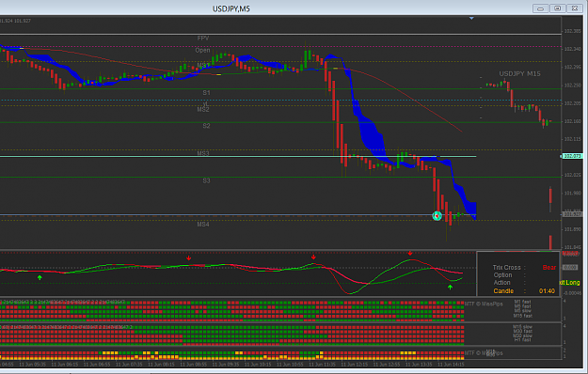Click the Trix Cross label

coord(506,267)
